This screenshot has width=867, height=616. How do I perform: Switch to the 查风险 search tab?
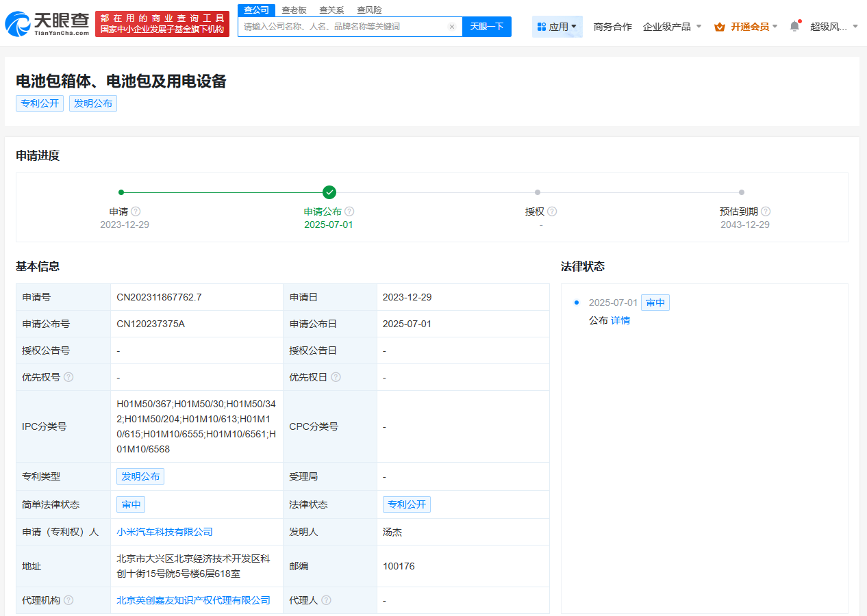click(369, 10)
